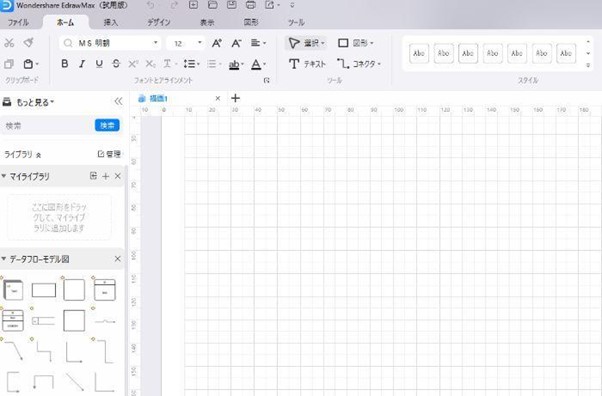Click the blue 検索 search button
This screenshot has height=396, width=602.
107,125
